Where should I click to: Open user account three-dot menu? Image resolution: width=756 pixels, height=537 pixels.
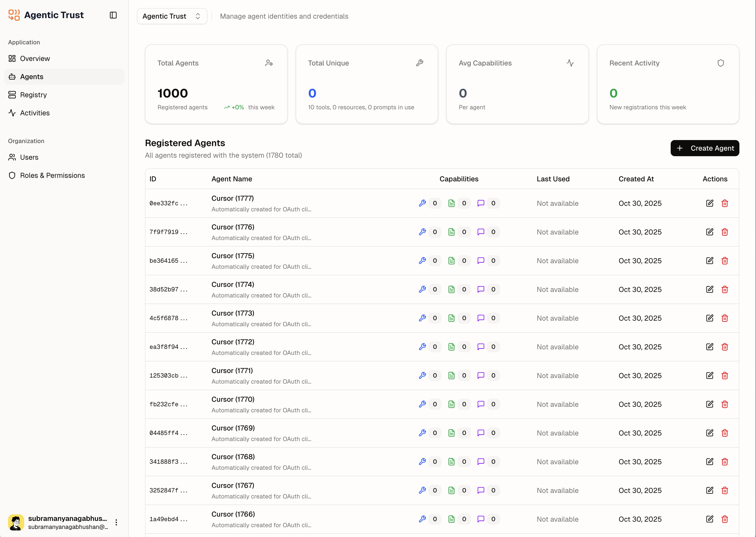click(x=116, y=522)
